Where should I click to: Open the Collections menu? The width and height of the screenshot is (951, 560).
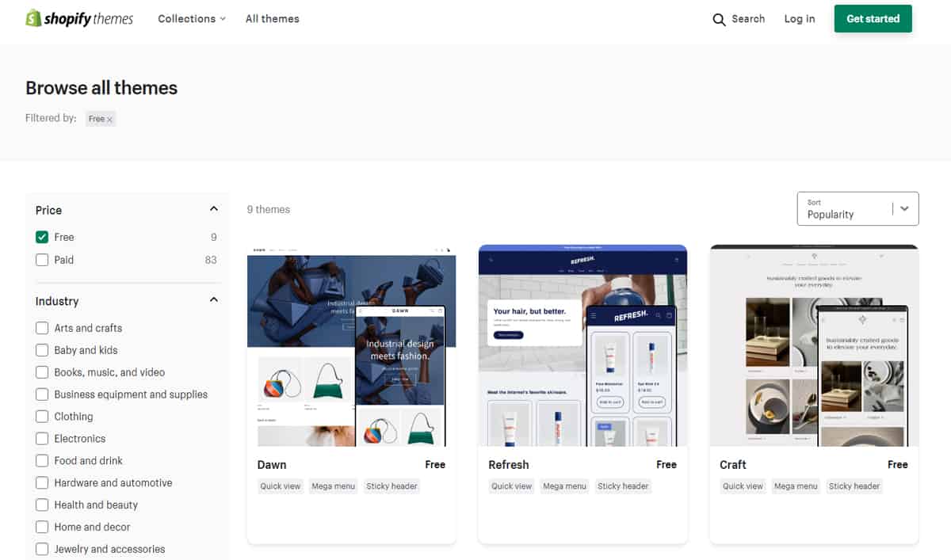point(191,19)
